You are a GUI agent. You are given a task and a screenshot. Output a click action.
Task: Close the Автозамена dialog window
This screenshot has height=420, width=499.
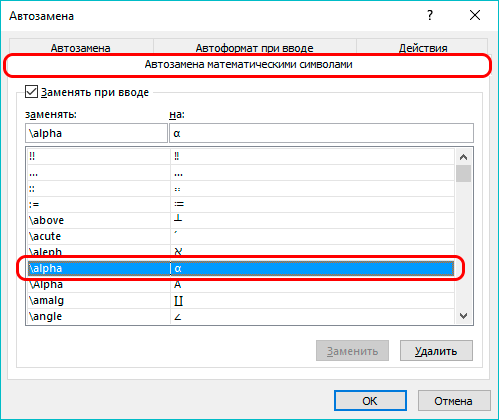(x=475, y=15)
